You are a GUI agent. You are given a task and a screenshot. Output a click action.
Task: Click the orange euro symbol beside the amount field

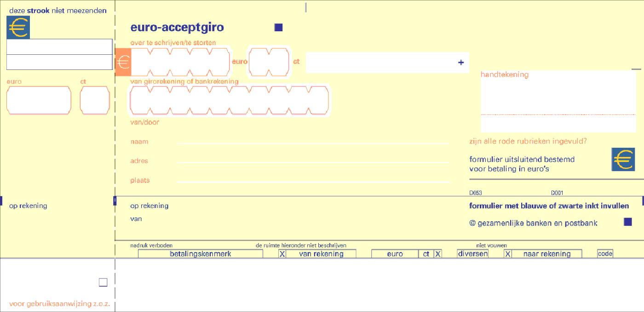tap(123, 62)
